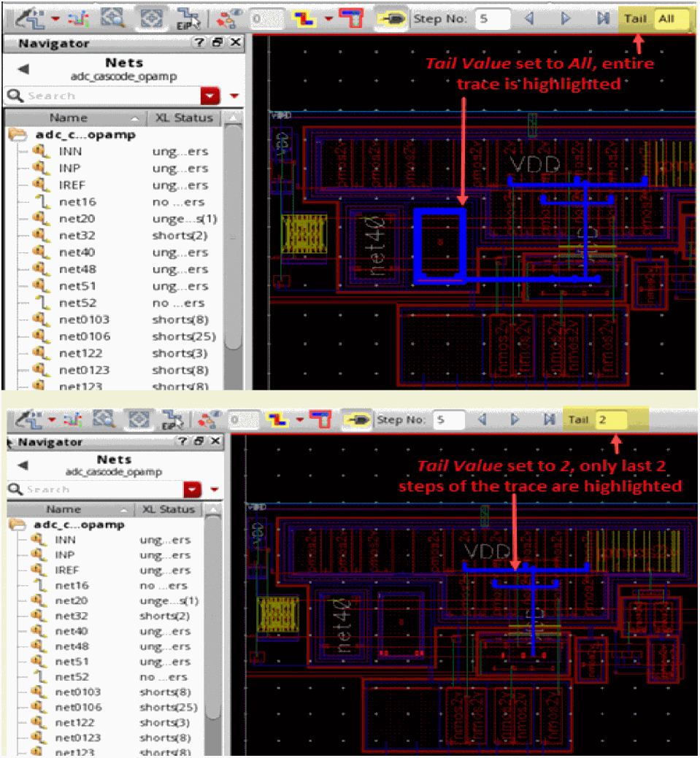Screen dimensions: 700x758
Task: Click the multicolor net route icon in the Tail All toolbar
Action: (78, 18)
